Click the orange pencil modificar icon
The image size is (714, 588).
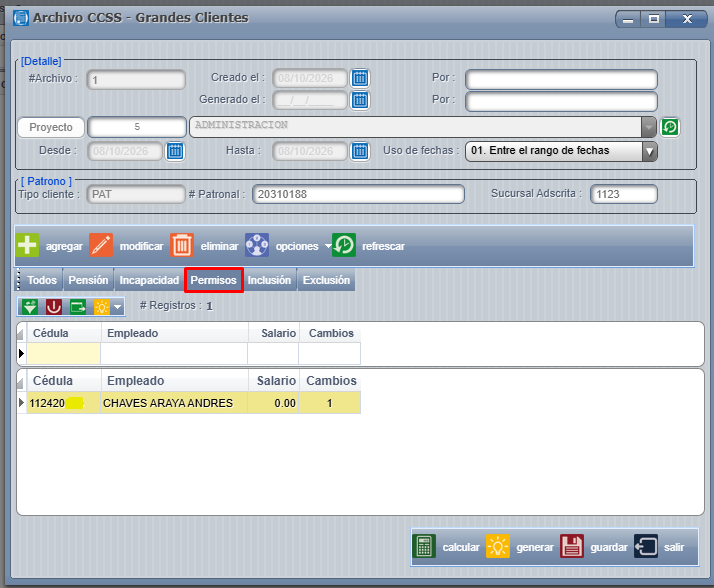101,245
